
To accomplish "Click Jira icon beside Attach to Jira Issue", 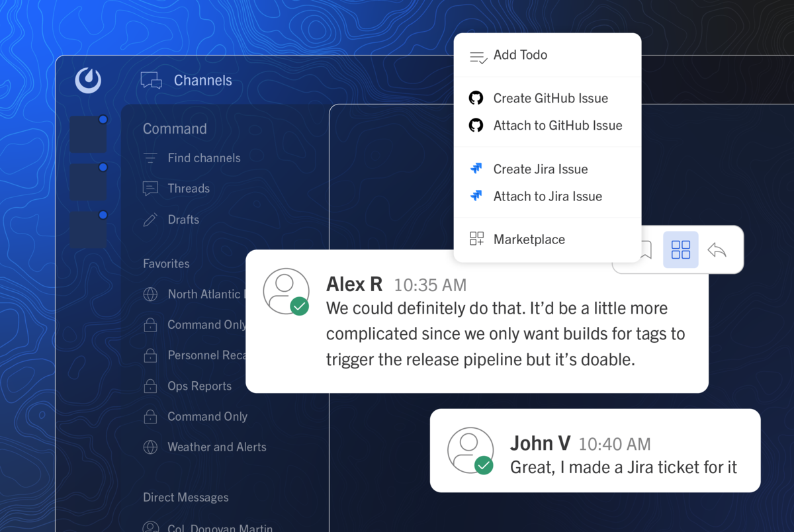I will pyautogui.click(x=476, y=196).
